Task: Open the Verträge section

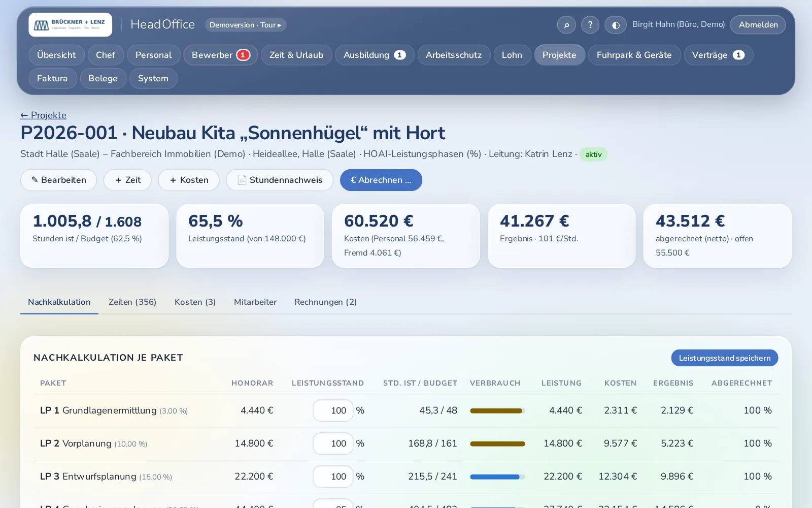Action: tap(718, 55)
